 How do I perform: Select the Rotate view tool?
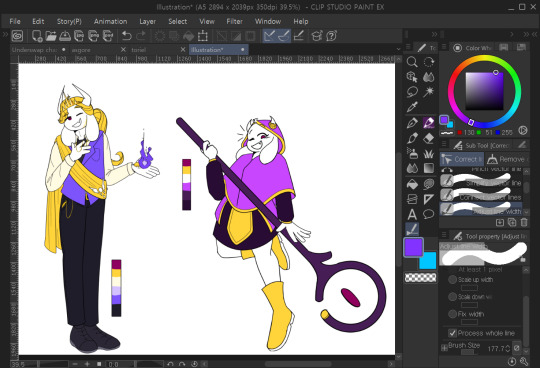pyautogui.click(x=428, y=62)
